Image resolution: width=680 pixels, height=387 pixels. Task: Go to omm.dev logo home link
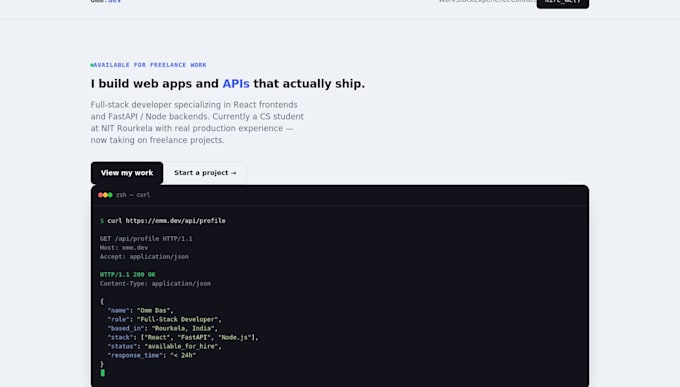(106, 1)
